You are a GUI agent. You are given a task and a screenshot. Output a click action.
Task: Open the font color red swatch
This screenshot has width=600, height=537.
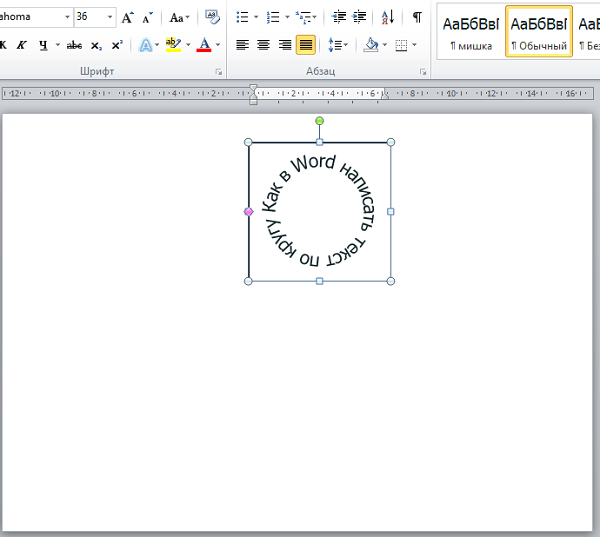click(x=204, y=45)
